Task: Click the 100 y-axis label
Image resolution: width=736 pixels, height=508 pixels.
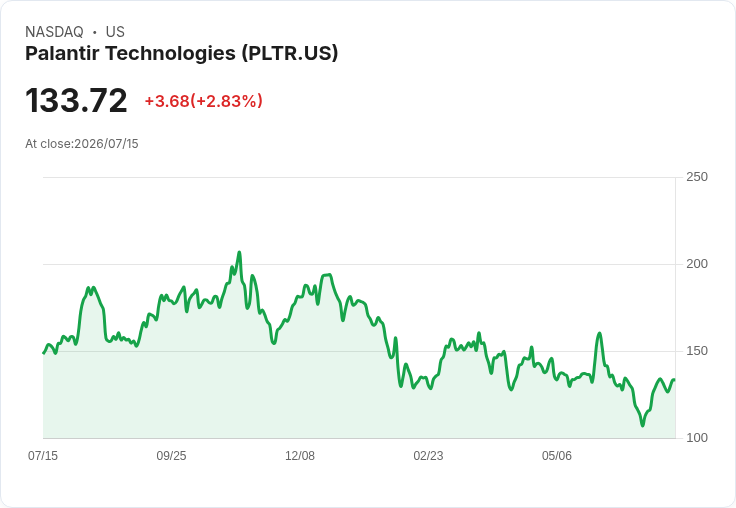Action: point(697,438)
